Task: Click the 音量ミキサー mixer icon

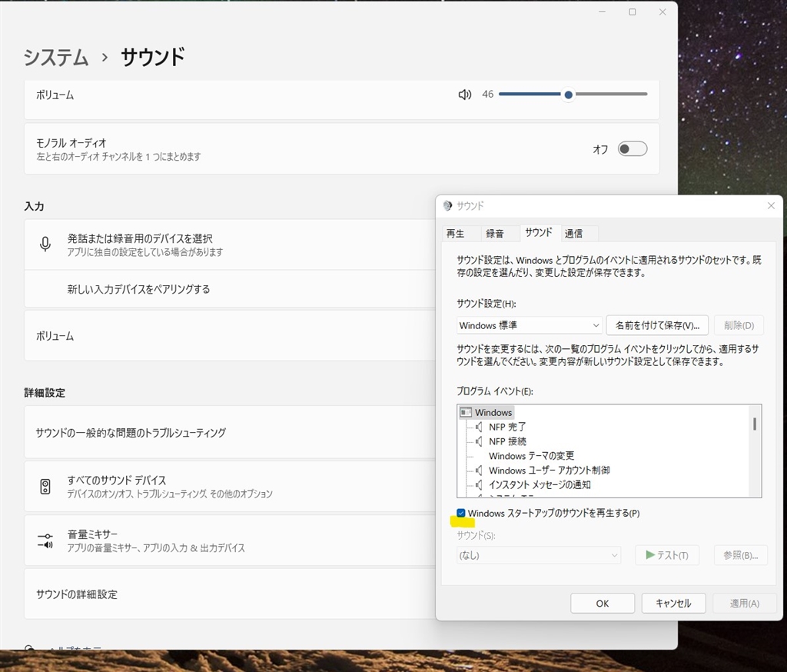Action: (x=45, y=541)
